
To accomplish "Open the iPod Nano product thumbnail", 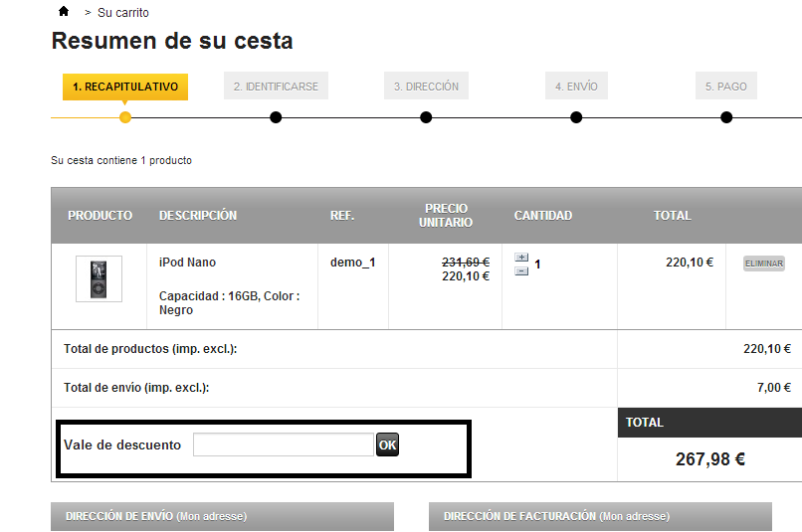I will click(x=99, y=278).
